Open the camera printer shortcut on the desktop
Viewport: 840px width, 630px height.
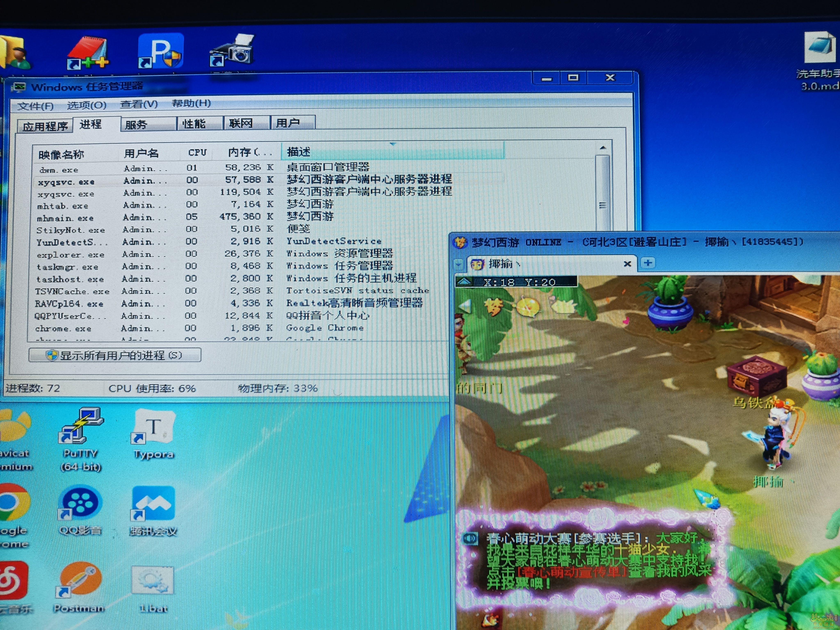tap(232, 50)
